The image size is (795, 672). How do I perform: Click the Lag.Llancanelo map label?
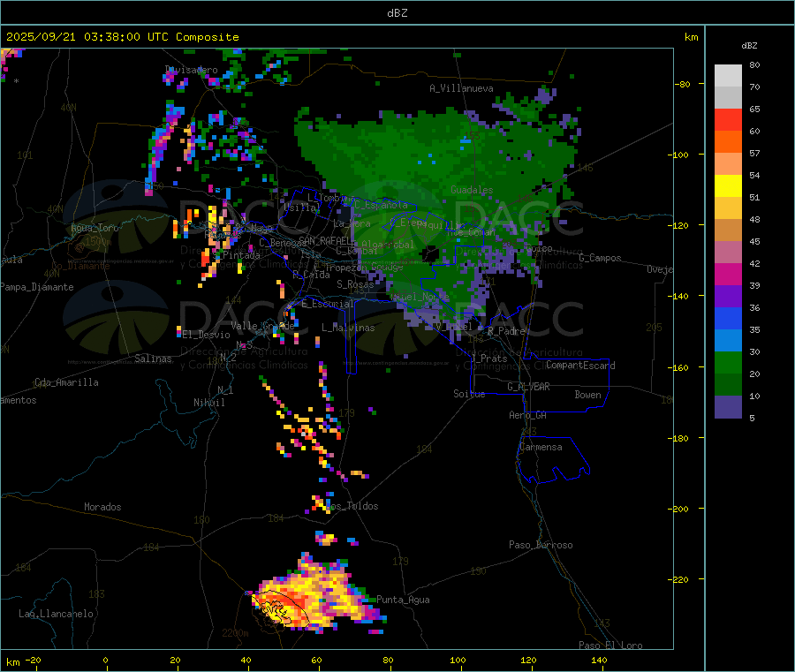click(x=56, y=614)
